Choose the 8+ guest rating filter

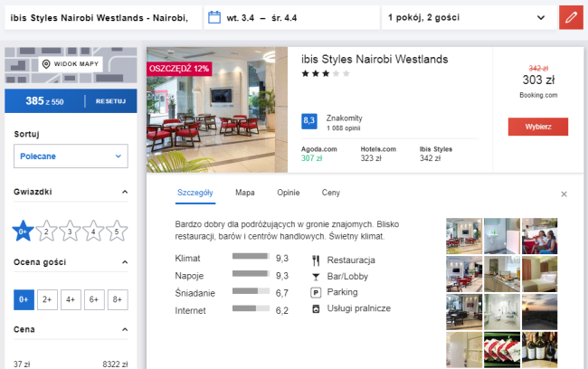[x=117, y=299]
